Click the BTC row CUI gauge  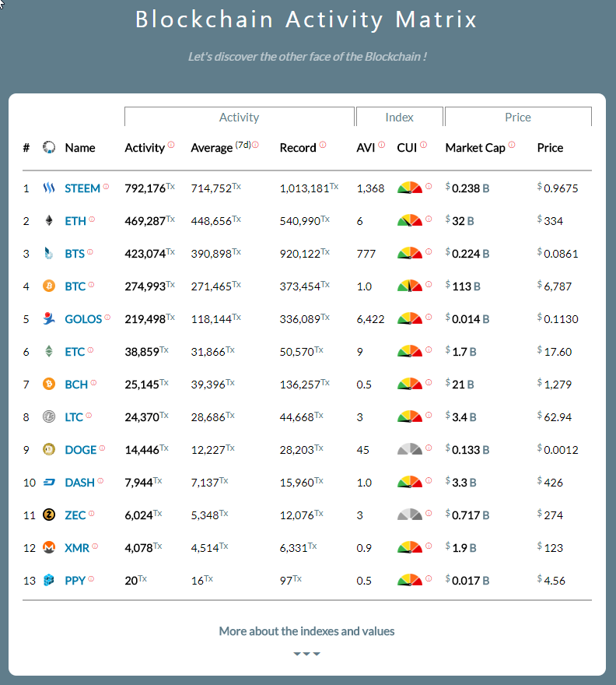point(410,286)
